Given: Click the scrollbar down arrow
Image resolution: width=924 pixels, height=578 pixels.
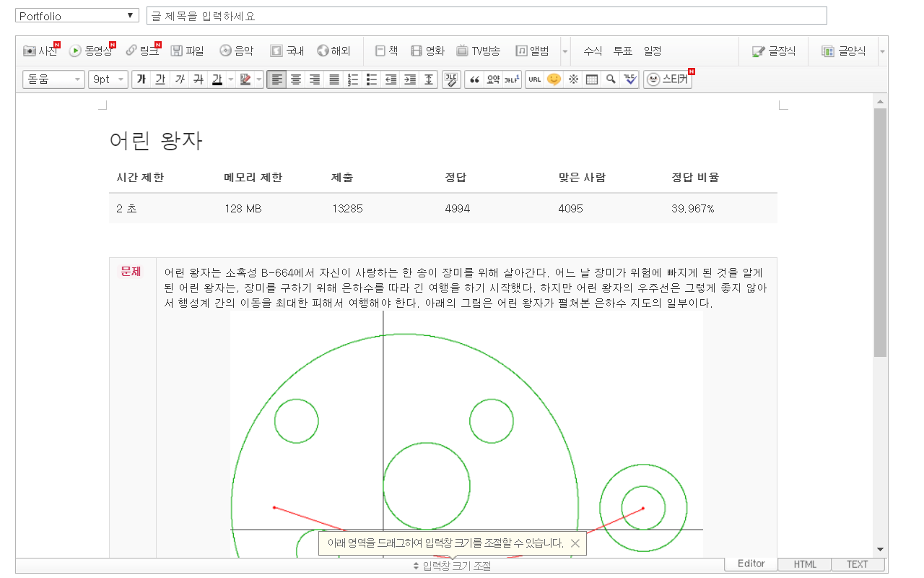Looking at the screenshot, I should [x=880, y=550].
